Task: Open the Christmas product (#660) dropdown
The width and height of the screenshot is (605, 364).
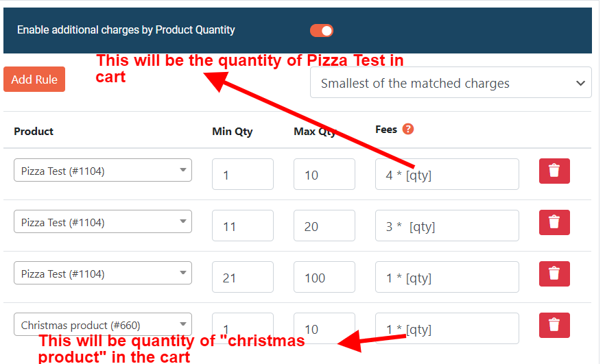Action: point(103,324)
